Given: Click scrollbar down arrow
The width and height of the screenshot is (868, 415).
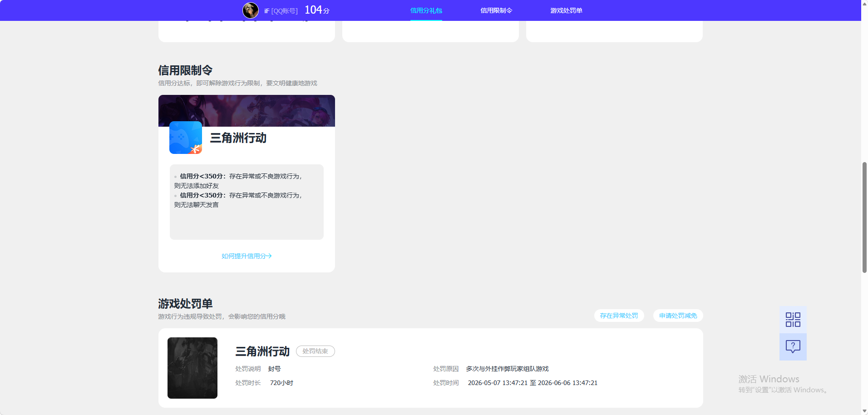Looking at the screenshot, I should coord(864,411).
